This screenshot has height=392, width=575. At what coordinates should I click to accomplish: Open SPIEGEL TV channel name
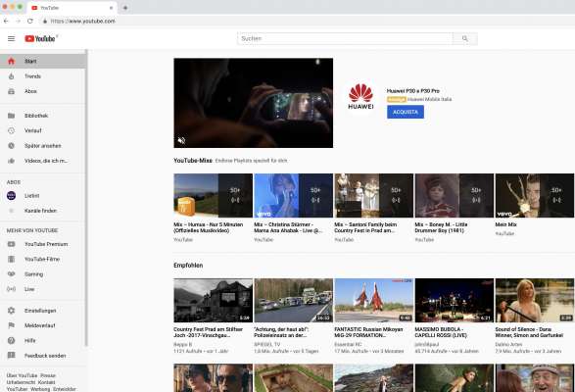pyautogui.click(x=267, y=345)
